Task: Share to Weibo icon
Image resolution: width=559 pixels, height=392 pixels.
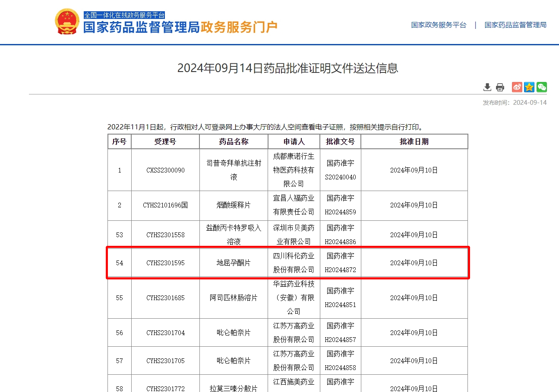Action: click(517, 87)
